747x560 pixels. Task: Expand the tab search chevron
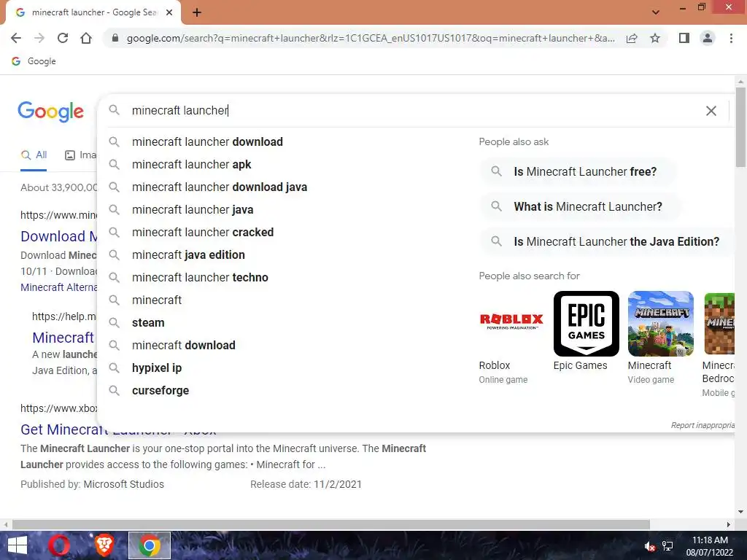(x=656, y=12)
